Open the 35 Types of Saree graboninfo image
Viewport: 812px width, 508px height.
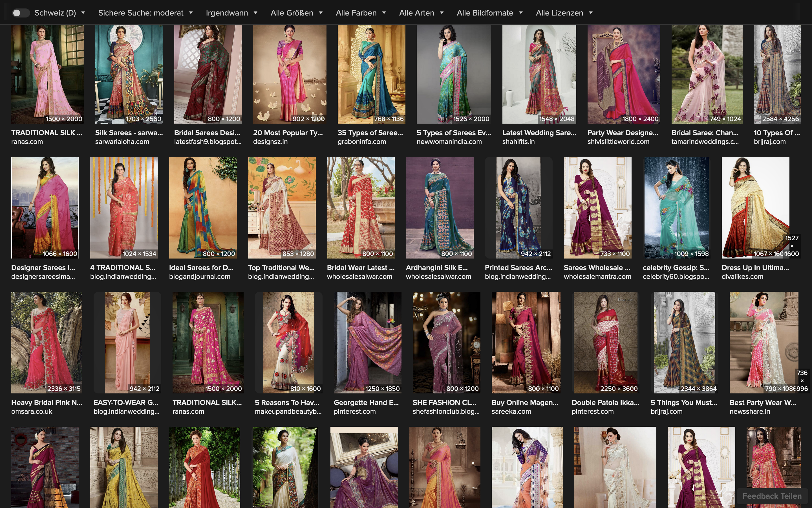tap(371, 74)
